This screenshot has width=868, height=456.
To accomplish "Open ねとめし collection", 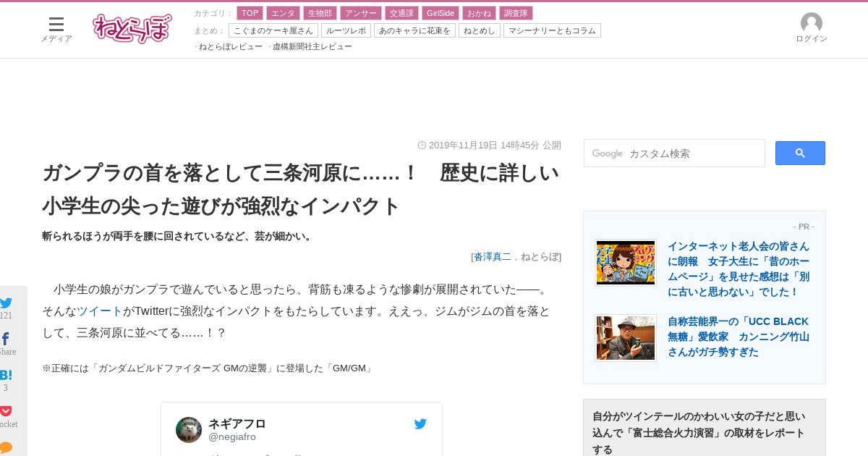I will [x=480, y=30].
